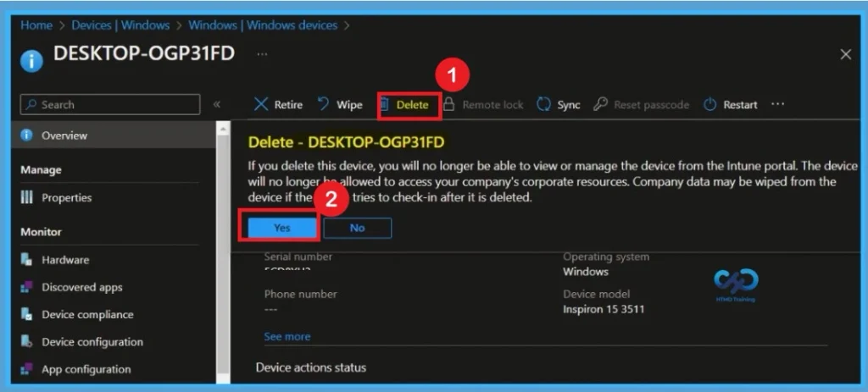The height and width of the screenshot is (392, 868).
Task: Click the Delete trash icon
Action: click(385, 104)
